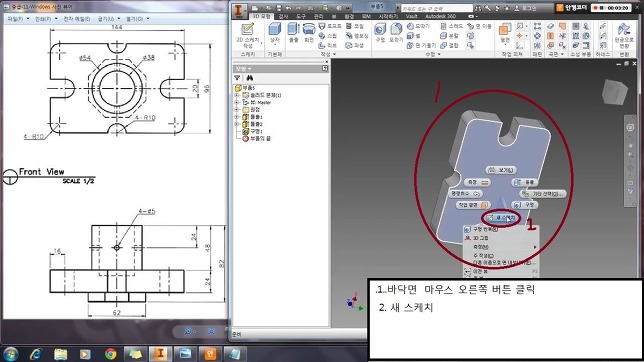Image resolution: width=644 pixels, height=362 pixels.
Task: Click the Undo arrow in quick access toolbar
Action: [x=289, y=8]
